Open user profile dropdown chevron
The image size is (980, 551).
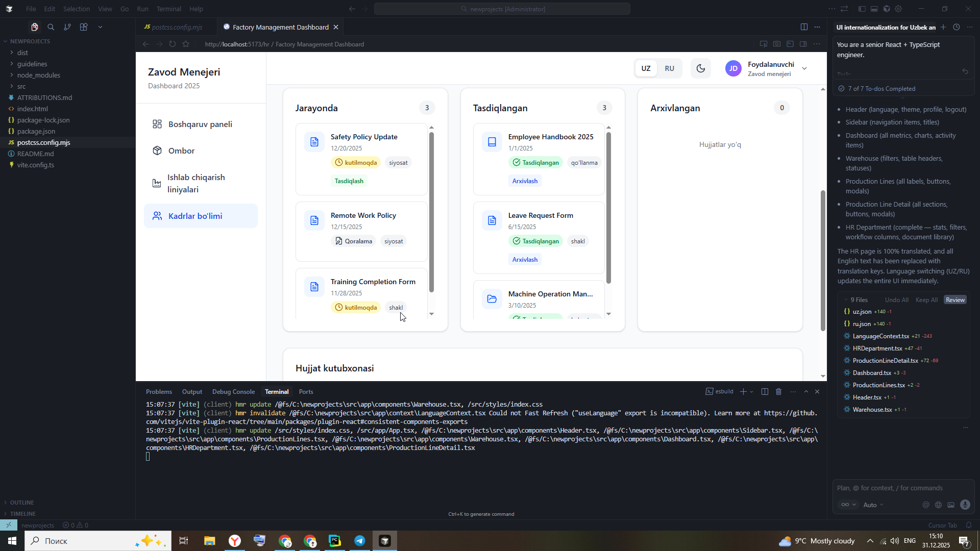[x=804, y=68]
